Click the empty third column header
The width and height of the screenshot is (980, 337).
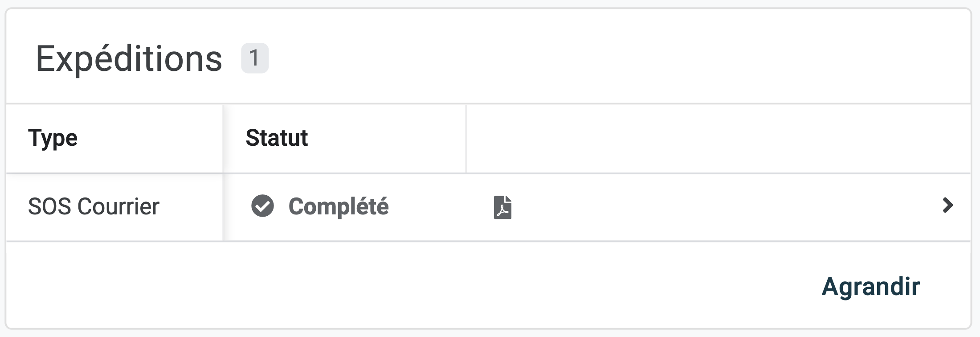click(717, 138)
